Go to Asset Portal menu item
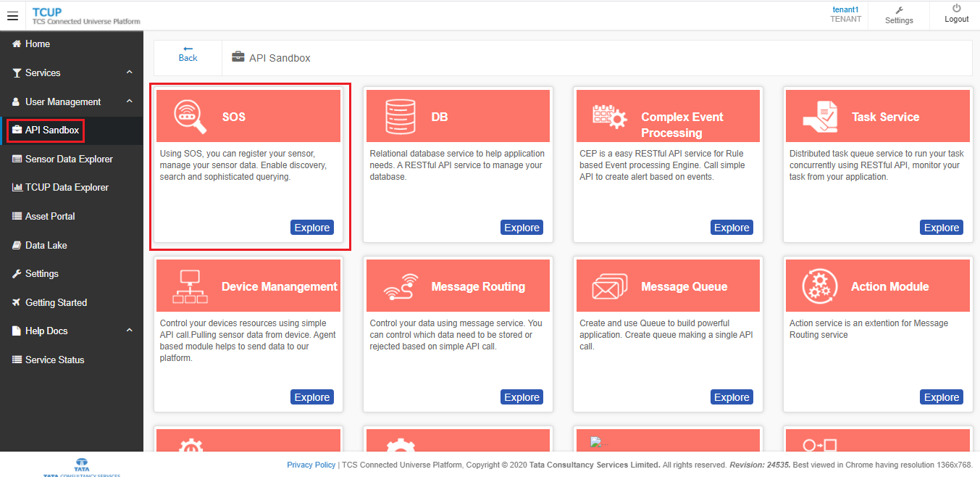Viewport: 980px width, 477px height. tap(72, 216)
